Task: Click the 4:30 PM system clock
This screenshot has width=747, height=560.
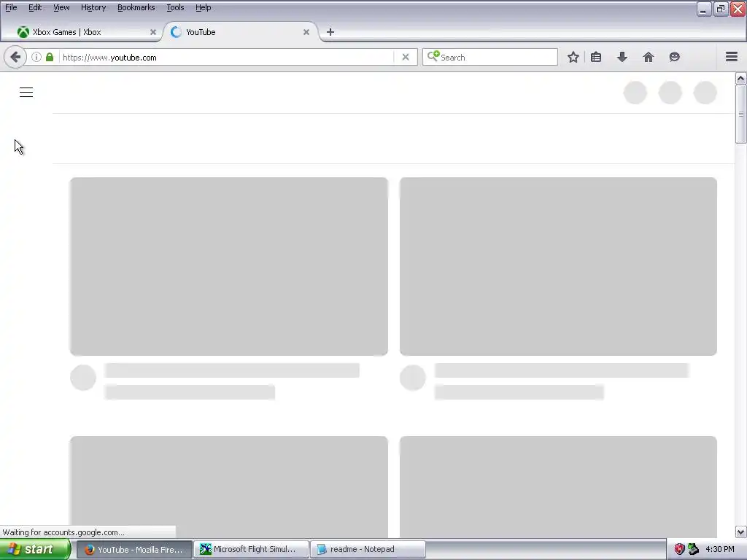Action: click(720, 550)
